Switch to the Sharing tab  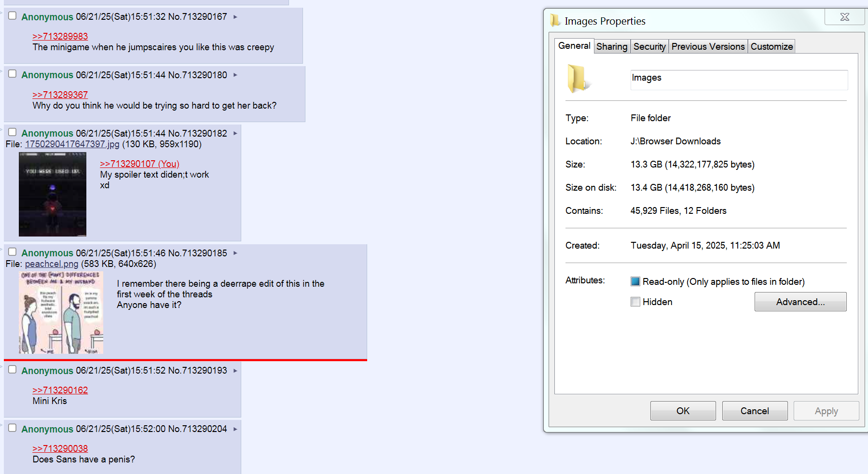612,46
